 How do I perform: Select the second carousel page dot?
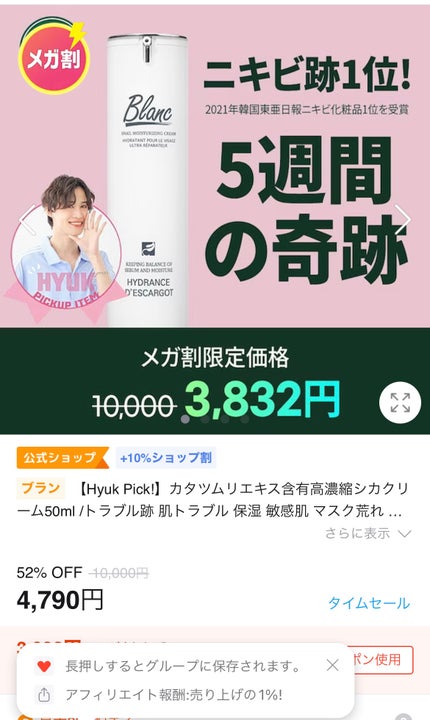coord(205,419)
